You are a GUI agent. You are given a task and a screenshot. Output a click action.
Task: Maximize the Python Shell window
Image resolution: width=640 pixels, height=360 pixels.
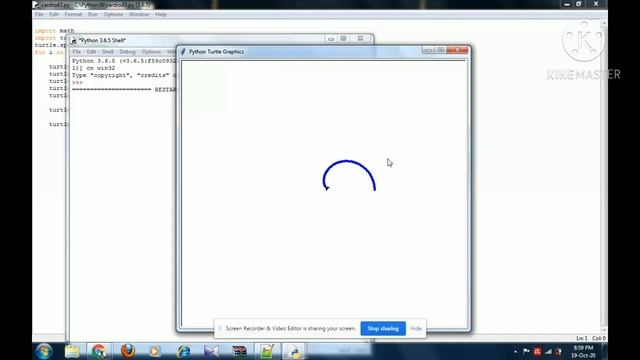tap(343, 39)
